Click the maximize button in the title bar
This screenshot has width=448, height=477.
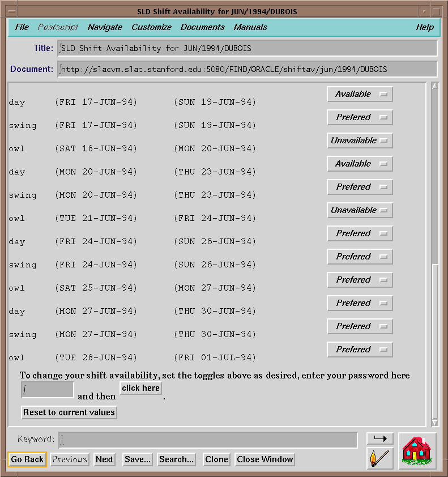pos(437,11)
